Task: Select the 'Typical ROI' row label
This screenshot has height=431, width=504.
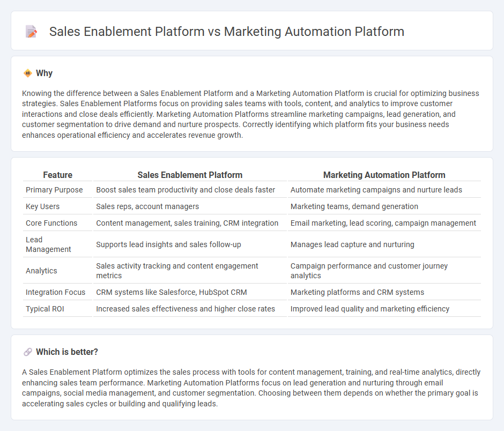Action: (45, 309)
